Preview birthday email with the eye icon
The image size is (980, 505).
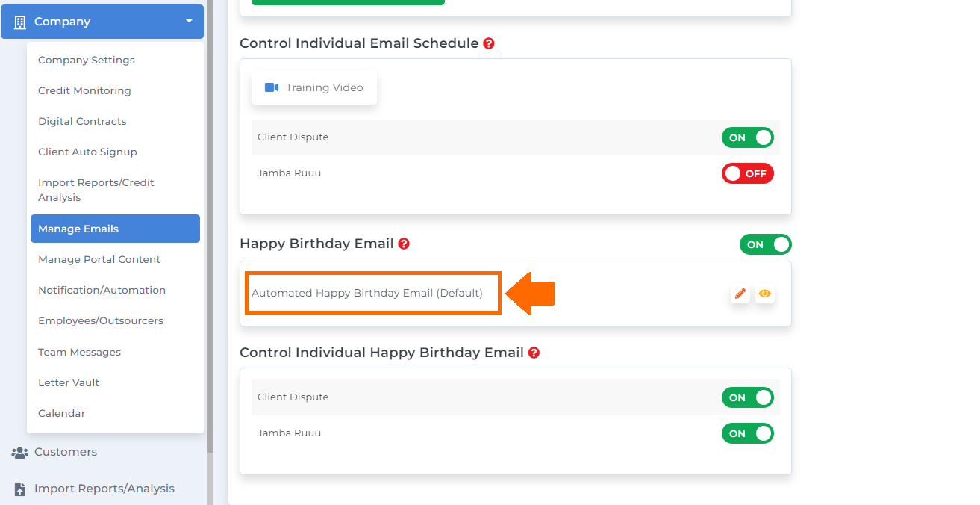click(x=764, y=294)
